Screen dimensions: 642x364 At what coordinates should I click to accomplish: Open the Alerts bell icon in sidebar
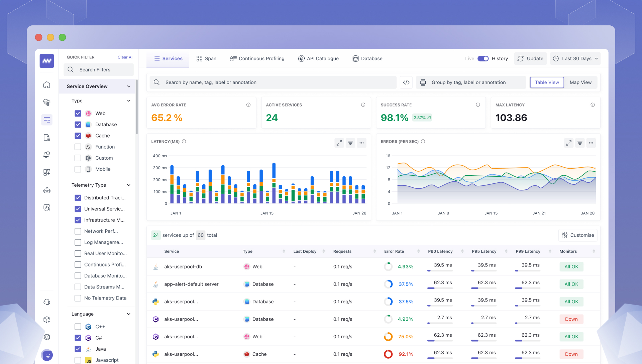click(46, 155)
